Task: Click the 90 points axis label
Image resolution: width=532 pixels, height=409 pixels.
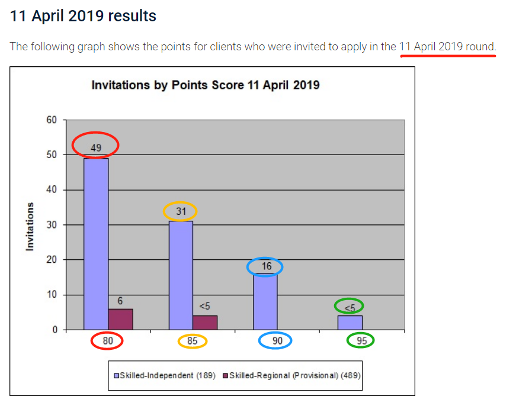Action: click(277, 340)
